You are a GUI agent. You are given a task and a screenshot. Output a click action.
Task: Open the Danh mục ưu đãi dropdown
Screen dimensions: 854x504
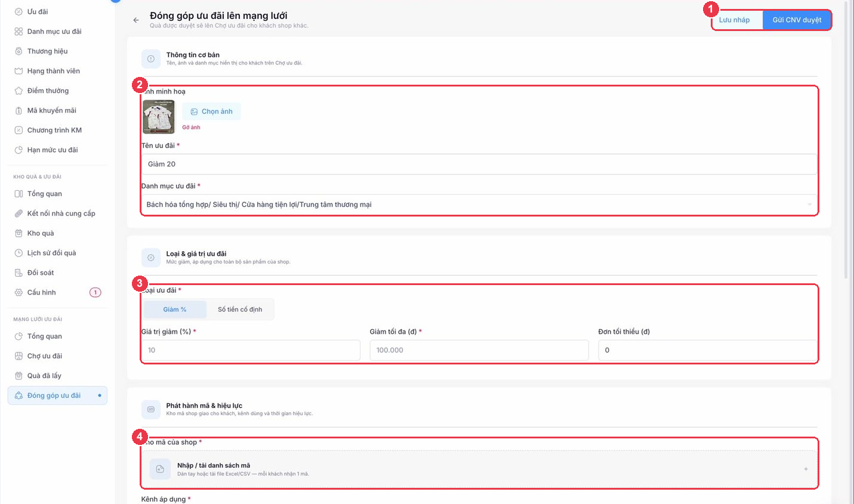[479, 205]
